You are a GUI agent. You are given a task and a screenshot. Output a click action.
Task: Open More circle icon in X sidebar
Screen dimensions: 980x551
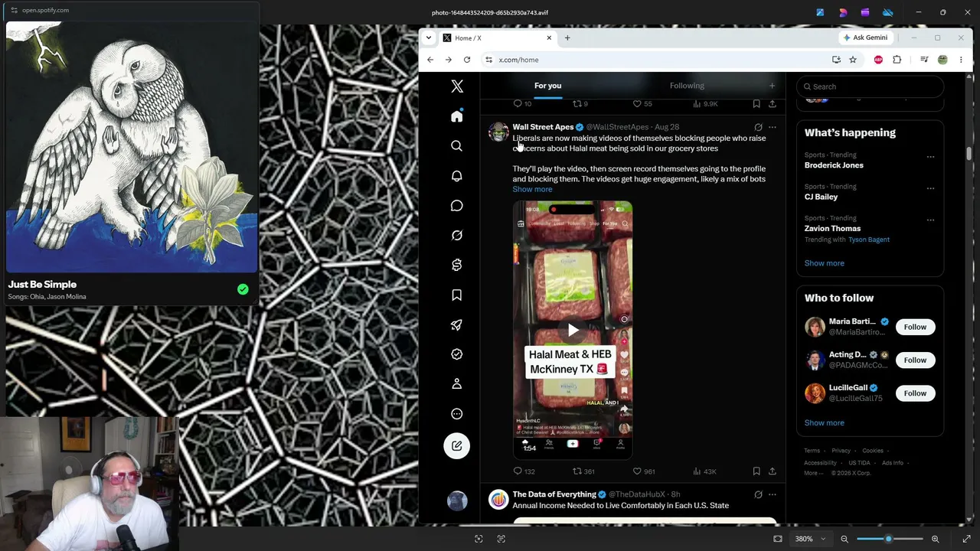[457, 414]
